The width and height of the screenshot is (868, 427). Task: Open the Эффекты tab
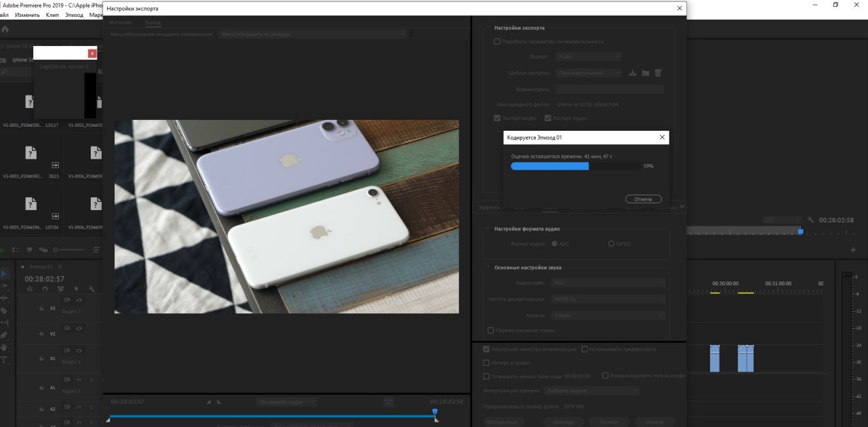pyautogui.click(x=489, y=207)
